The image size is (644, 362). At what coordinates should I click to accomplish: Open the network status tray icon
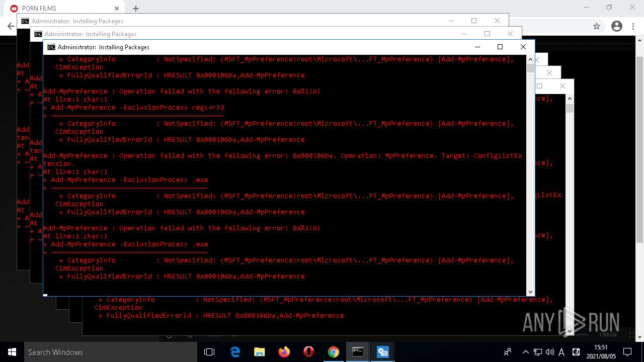[x=538, y=352]
